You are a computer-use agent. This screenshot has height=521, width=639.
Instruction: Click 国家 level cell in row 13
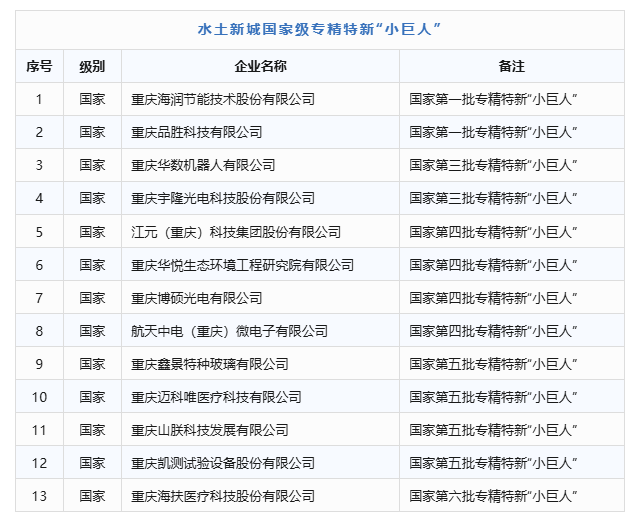coord(92,496)
